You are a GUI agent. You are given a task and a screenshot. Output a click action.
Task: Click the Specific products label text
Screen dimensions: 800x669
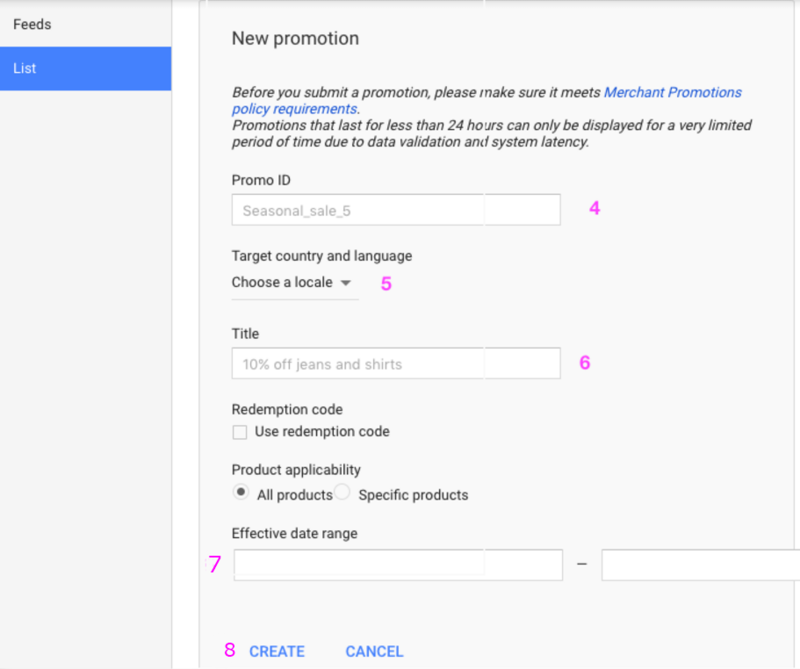click(x=413, y=495)
